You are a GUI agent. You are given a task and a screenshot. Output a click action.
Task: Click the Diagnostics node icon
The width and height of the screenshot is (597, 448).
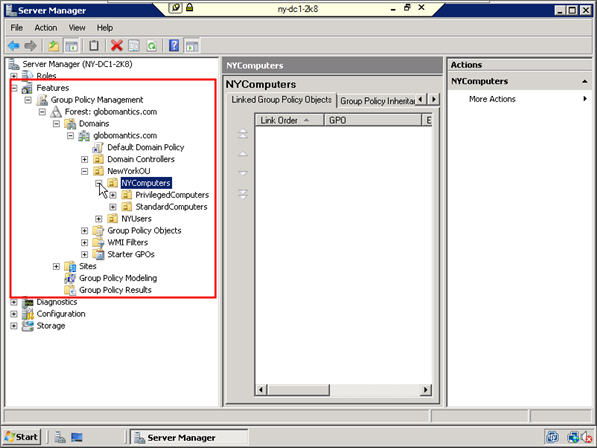pos(27,302)
